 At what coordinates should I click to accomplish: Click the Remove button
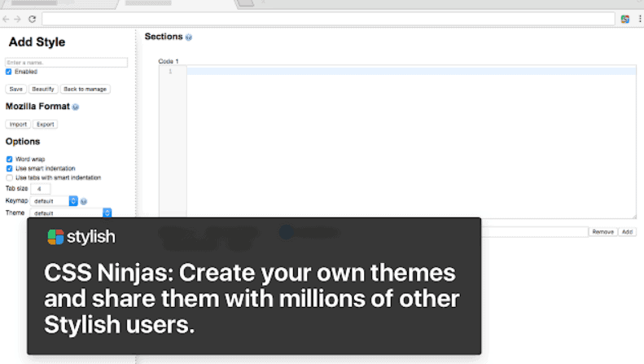coord(603,232)
